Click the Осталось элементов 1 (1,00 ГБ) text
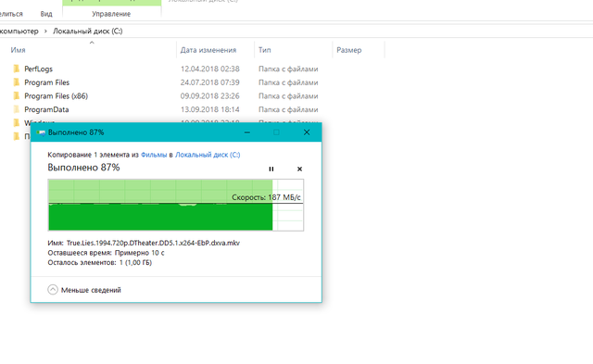593x364 pixels. point(100,263)
